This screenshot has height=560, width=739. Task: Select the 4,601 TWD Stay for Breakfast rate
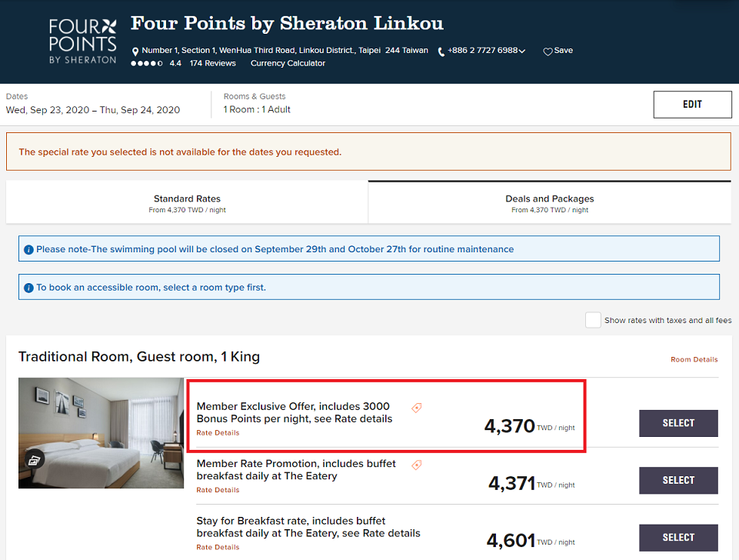[x=678, y=538]
